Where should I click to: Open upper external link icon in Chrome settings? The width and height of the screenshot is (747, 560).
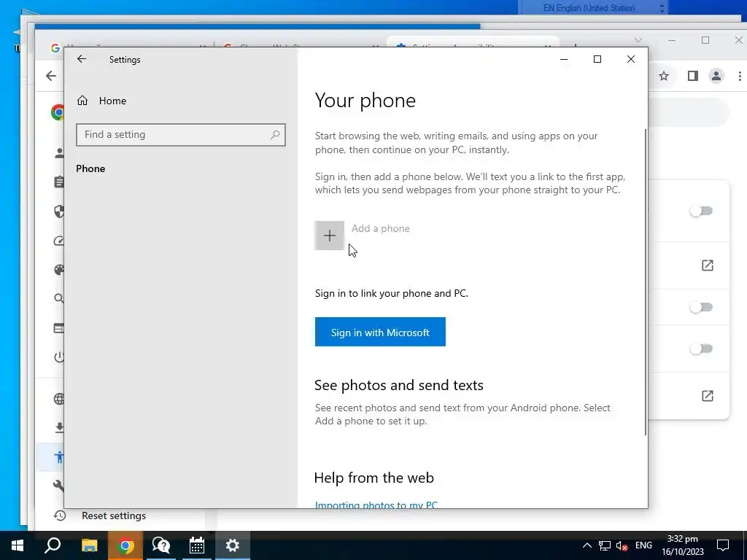tap(708, 265)
